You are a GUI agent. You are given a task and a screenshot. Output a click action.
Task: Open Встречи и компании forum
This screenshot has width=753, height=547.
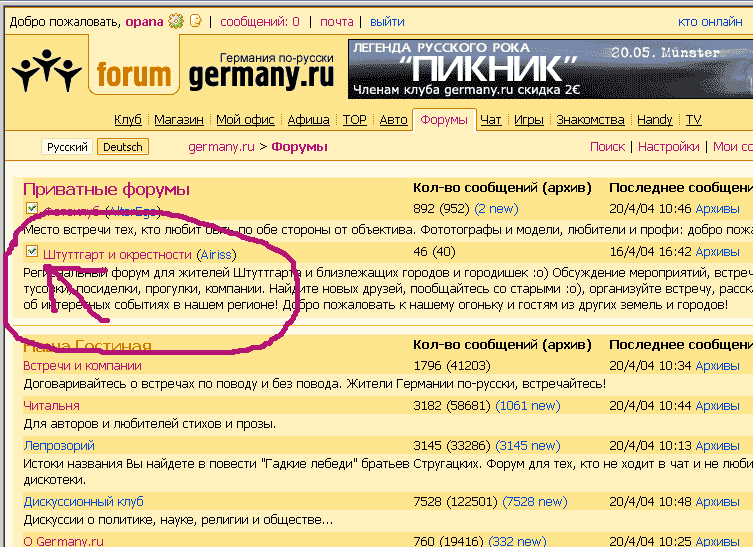pos(82,366)
